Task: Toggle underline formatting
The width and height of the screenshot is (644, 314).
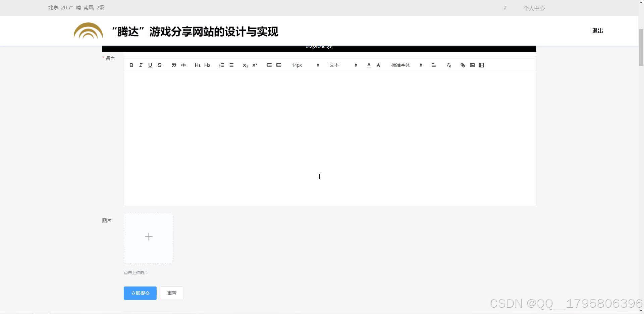Action: click(x=150, y=65)
